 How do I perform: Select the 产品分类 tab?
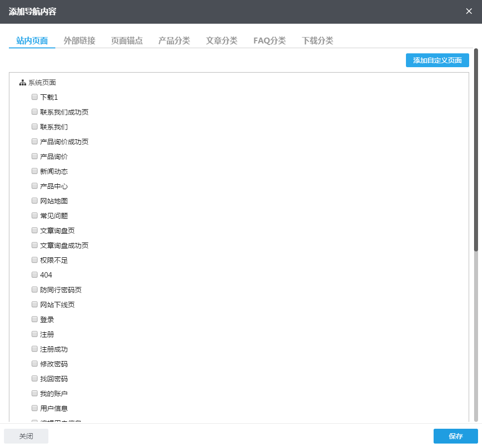pyautogui.click(x=174, y=41)
